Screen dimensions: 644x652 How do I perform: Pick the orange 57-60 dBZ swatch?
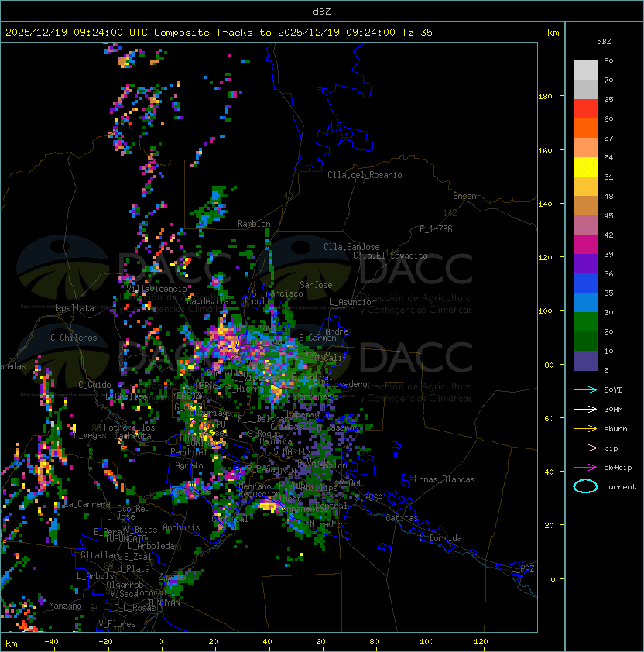click(x=585, y=128)
